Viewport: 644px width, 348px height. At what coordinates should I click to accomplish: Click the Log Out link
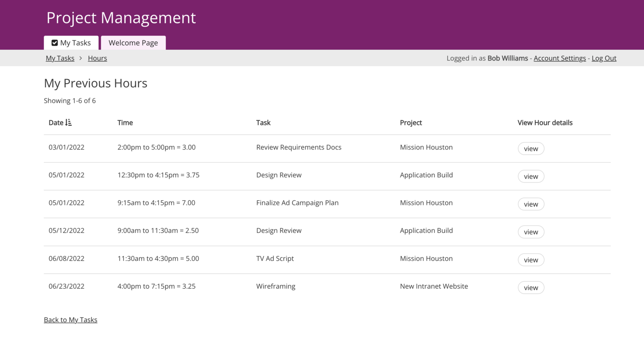click(x=604, y=58)
